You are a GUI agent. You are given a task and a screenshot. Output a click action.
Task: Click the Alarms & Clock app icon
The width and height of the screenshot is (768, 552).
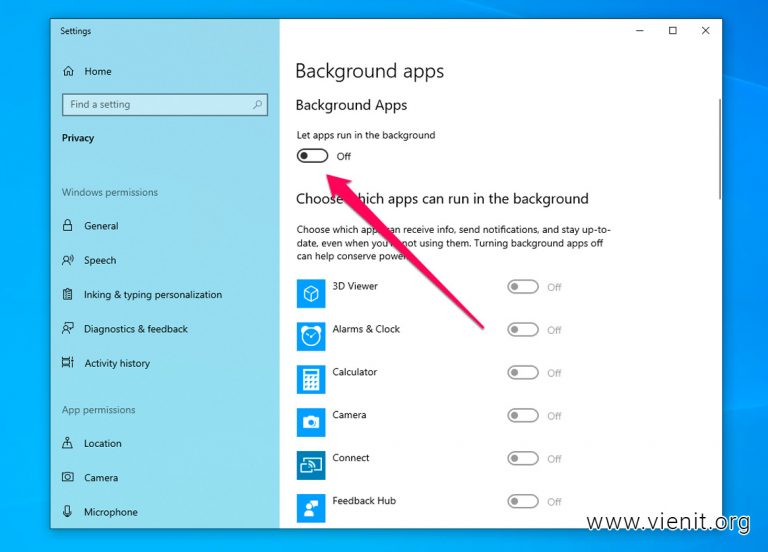point(311,336)
